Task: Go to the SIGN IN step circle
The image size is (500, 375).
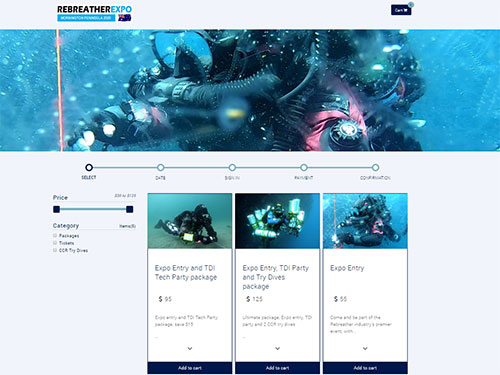Action: [x=232, y=167]
